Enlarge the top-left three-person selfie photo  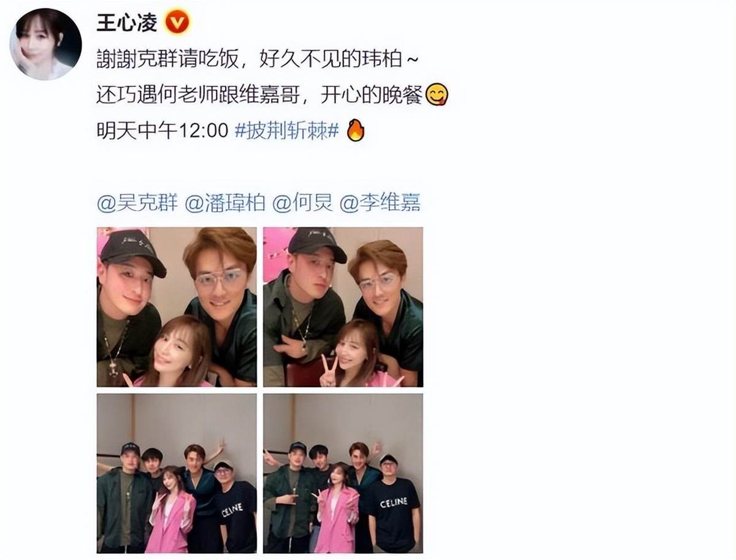(177, 307)
